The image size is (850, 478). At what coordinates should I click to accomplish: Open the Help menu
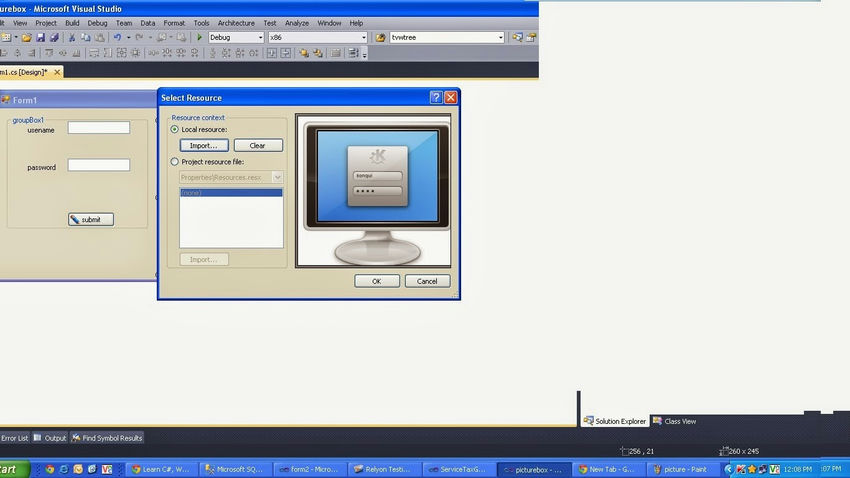tap(356, 23)
